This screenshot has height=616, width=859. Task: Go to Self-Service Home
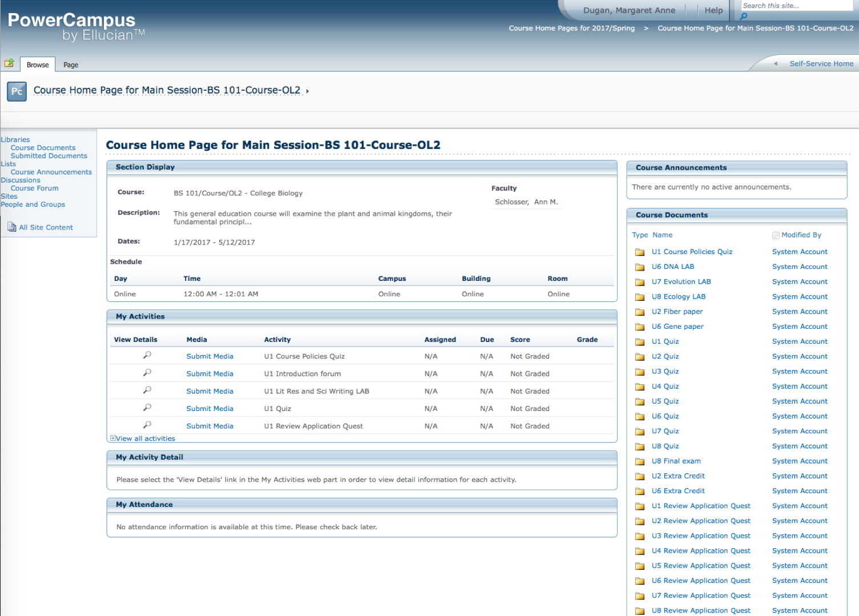(821, 64)
